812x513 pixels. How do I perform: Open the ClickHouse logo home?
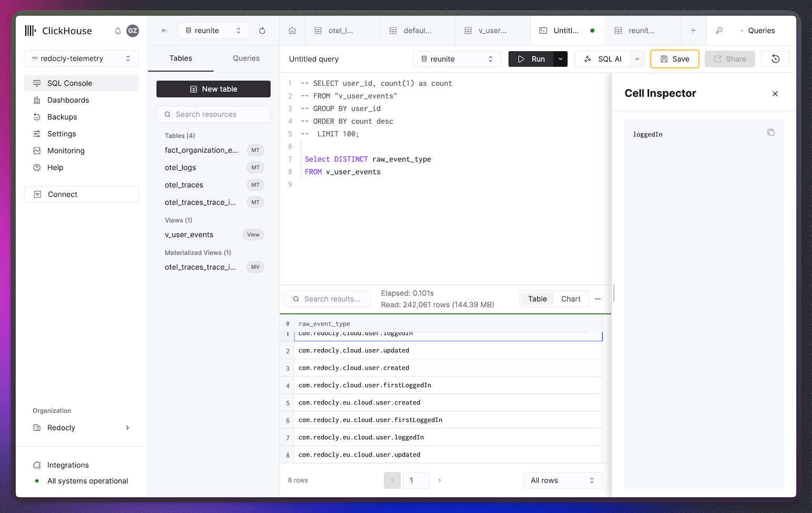(58, 31)
